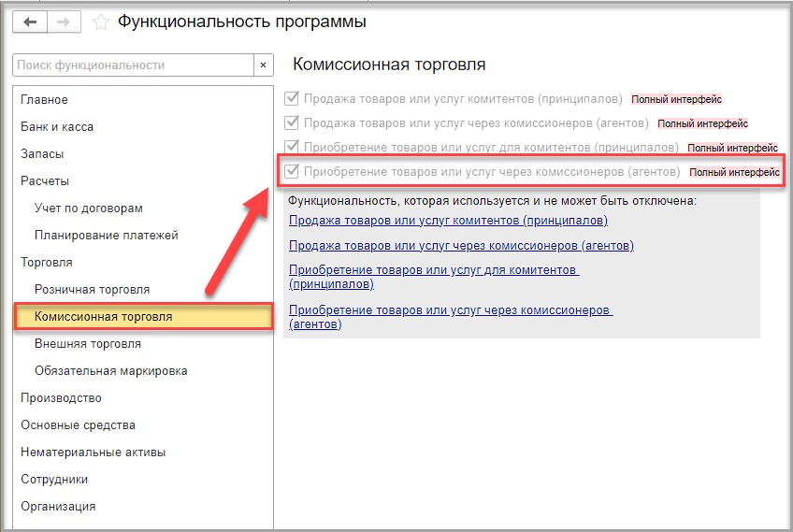Viewport: 793px width, 532px height.
Task: Toggle Приобретение для комитентов (принципалов) checkbox
Action: [292, 147]
